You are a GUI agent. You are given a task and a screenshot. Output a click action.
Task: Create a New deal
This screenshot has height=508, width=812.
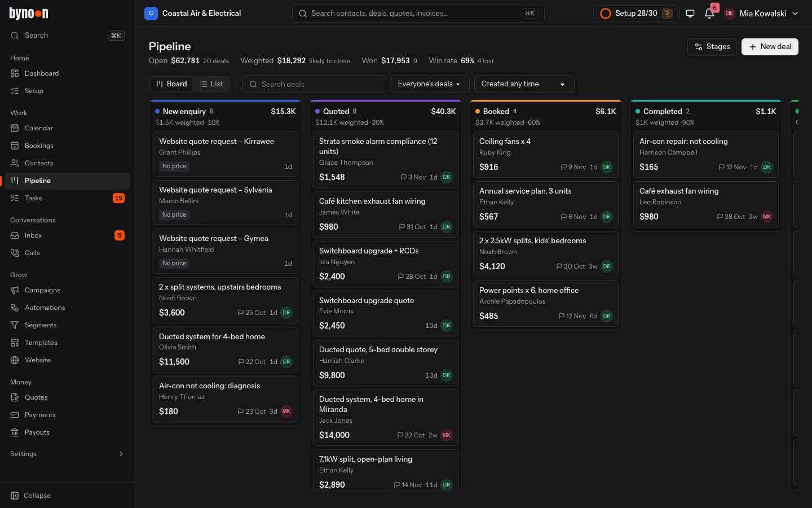click(770, 47)
